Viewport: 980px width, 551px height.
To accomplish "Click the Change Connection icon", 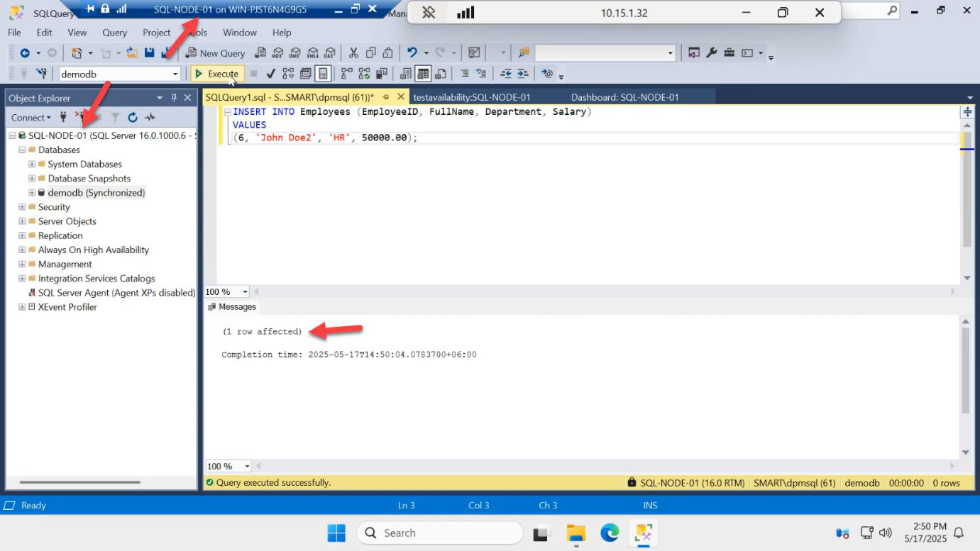I will tap(42, 73).
